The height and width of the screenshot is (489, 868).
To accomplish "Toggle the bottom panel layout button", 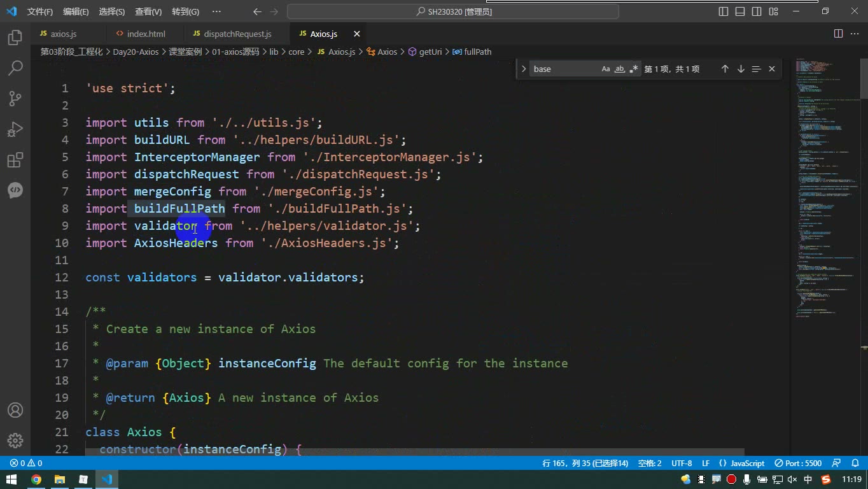I will (x=740, y=11).
